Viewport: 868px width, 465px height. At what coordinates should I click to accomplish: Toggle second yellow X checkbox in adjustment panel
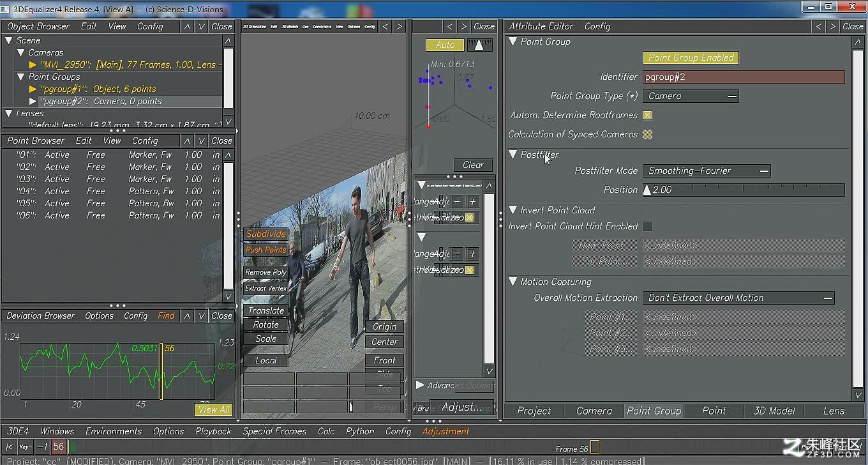point(470,270)
